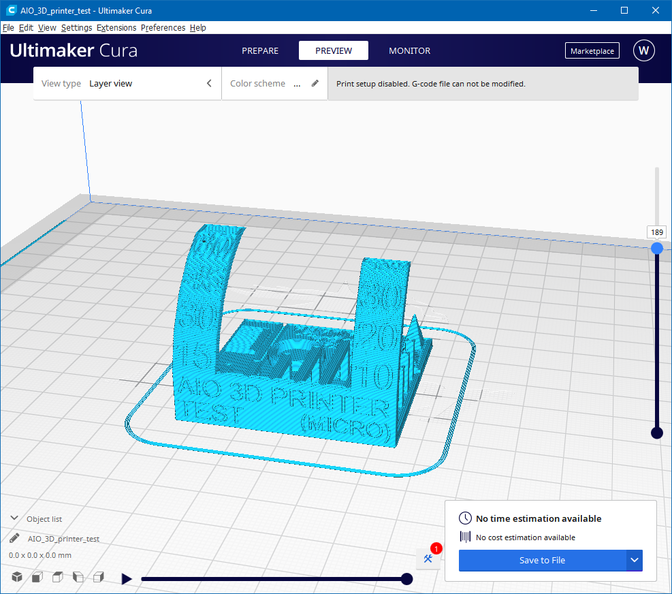This screenshot has width=672, height=594.
Task: Open the W user account avatar
Action: (643, 51)
